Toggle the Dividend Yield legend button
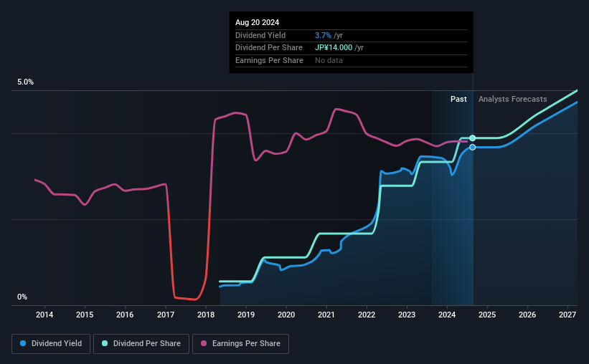589x364 pixels. coord(51,344)
